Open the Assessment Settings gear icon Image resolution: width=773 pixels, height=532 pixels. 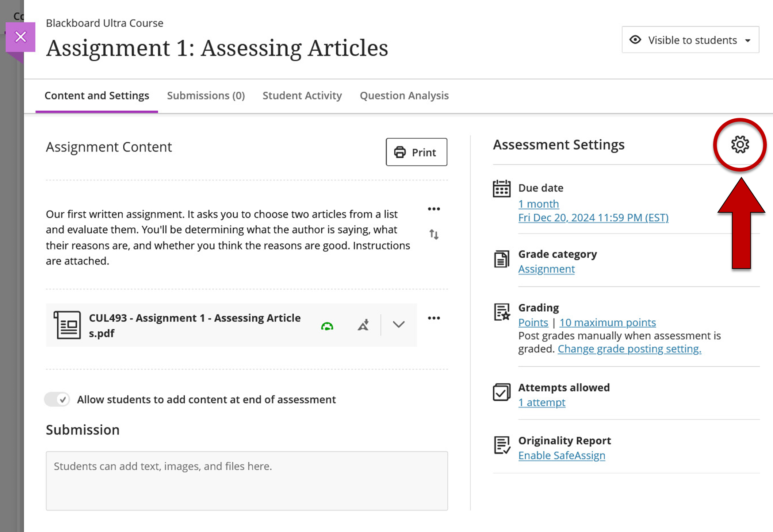click(x=740, y=145)
